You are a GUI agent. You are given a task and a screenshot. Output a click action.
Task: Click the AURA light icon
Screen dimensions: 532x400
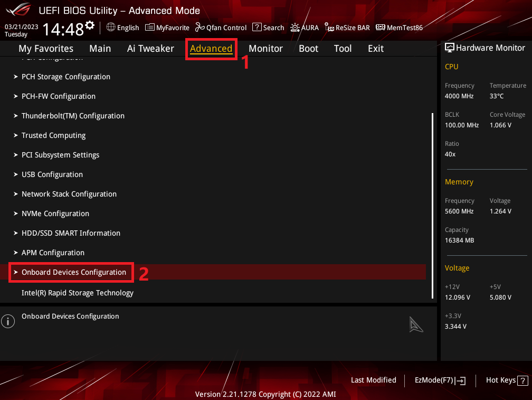coord(295,27)
